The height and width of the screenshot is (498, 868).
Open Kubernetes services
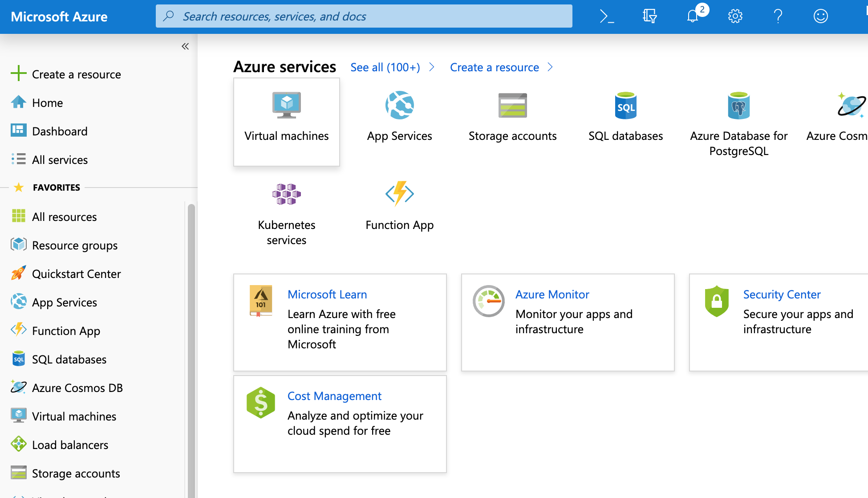pos(288,211)
